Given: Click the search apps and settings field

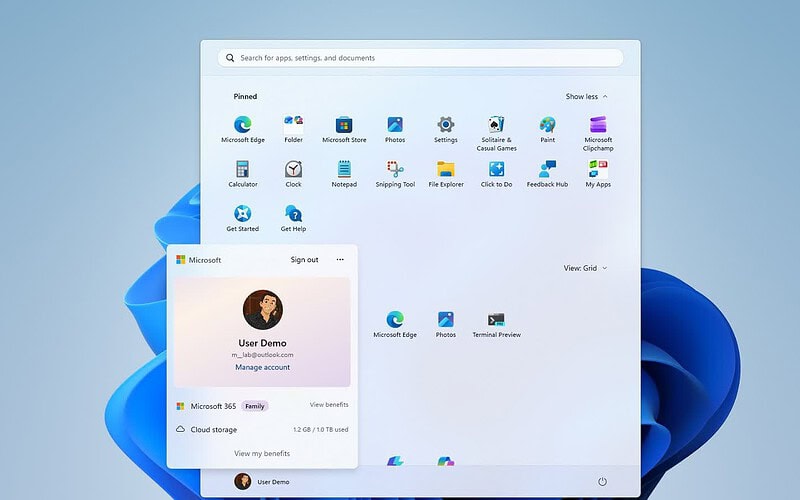Looking at the screenshot, I should pyautogui.click(x=420, y=58).
